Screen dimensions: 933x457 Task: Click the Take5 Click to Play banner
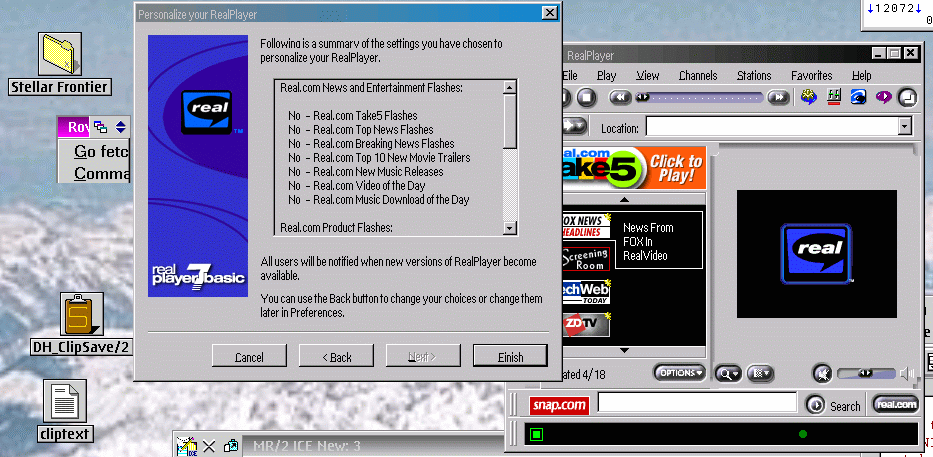(634, 168)
